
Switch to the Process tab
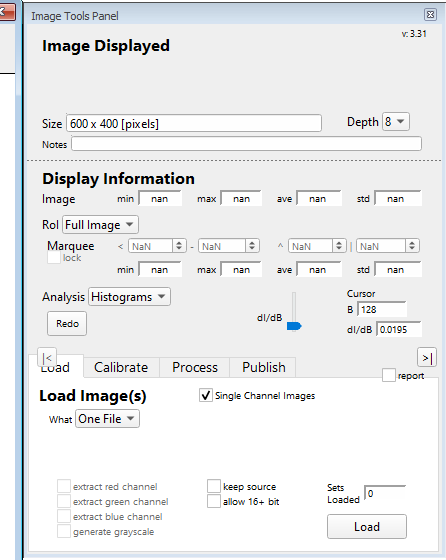pyautogui.click(x=195, y=367)
